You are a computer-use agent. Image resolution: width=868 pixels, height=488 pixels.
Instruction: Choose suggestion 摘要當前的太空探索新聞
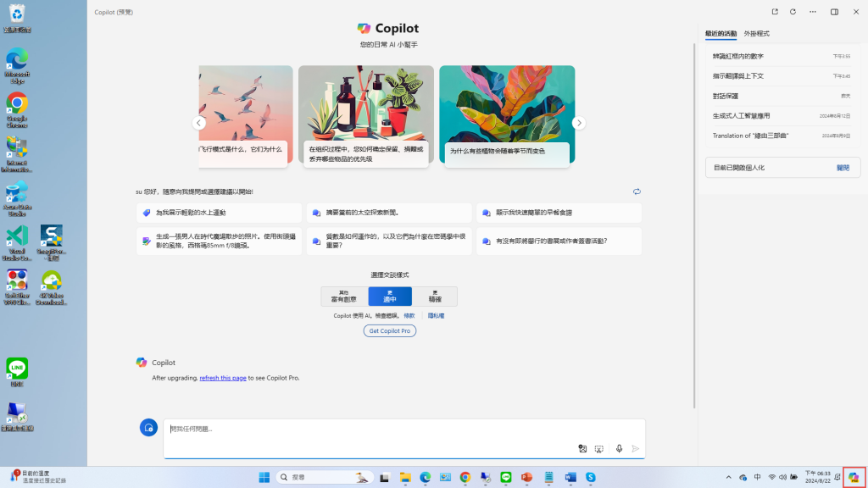pyautogui.click(x=389, y=213)
